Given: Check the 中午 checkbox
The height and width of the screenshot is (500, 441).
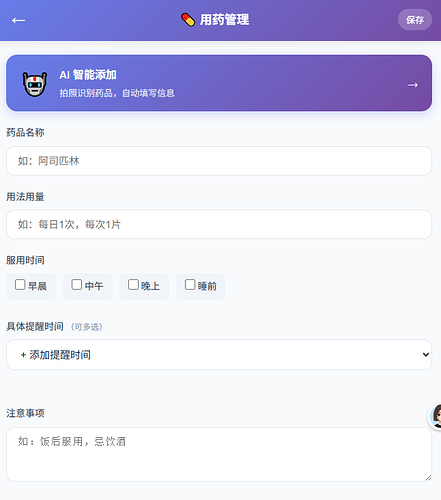Looking at the screenshot, I should (77, 285).
